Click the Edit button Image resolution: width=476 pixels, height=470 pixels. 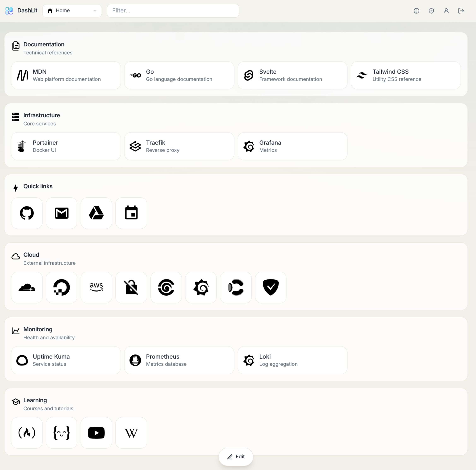pos(236,457)
